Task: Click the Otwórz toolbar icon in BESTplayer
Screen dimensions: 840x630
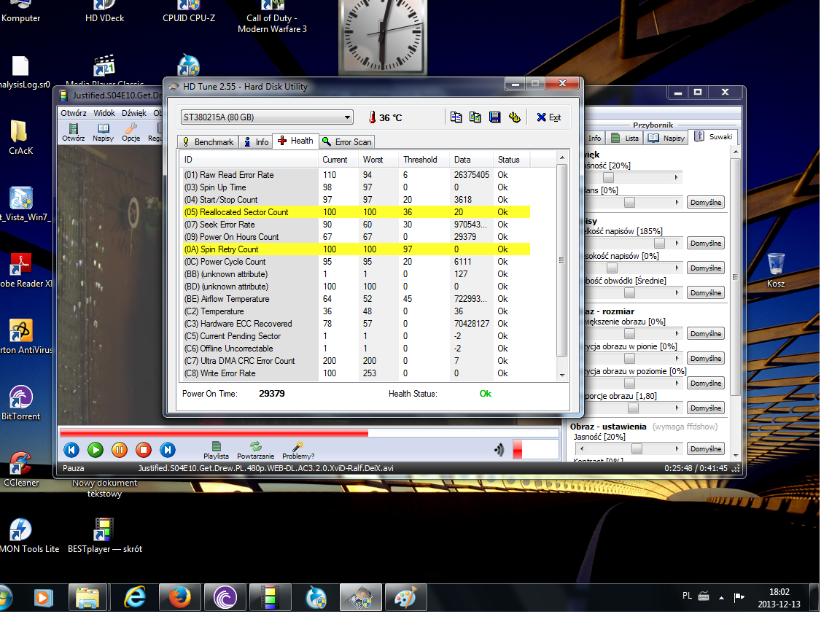Action: point(74,132)
